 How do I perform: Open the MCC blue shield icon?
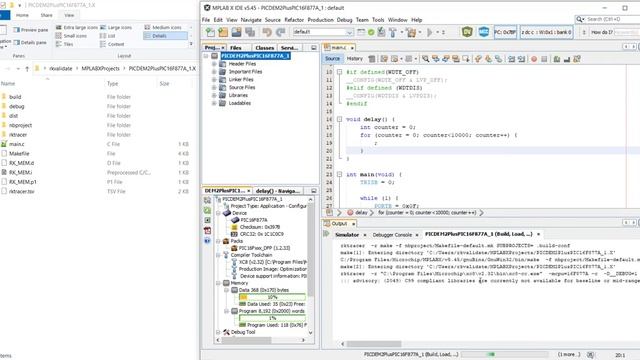point(484,32)
